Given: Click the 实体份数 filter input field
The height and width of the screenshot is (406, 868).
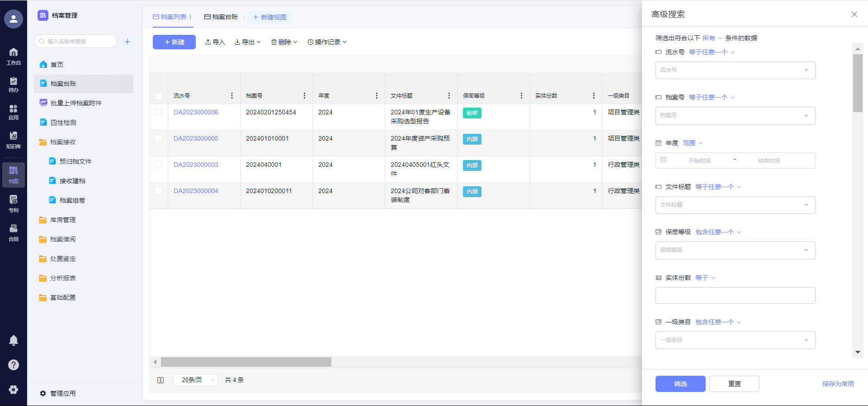Looking at the screenshot, I should 735,296.
